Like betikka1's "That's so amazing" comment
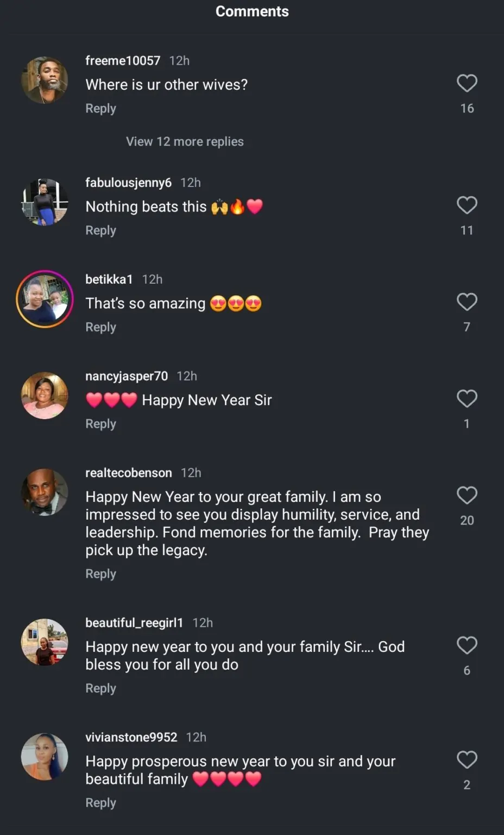 (467, 302)
